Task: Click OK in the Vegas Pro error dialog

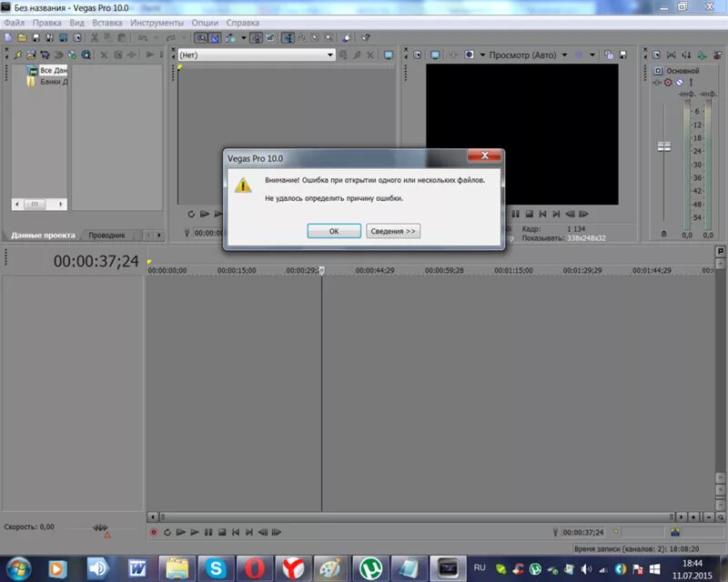Action: pos(334,231)
